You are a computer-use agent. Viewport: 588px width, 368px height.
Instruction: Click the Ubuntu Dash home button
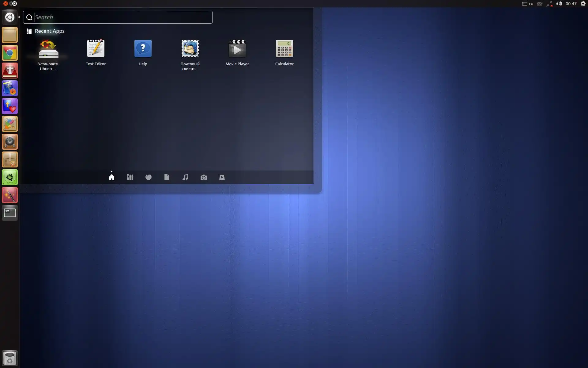(x=10, y=17)
